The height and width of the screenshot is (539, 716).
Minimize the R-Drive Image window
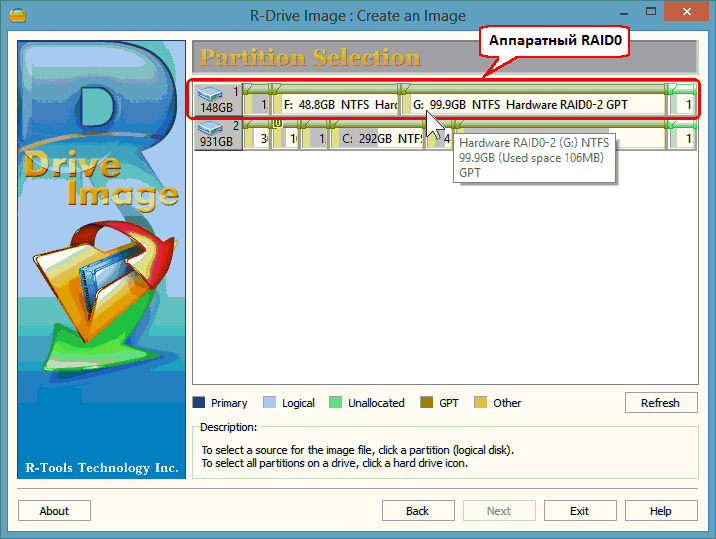pyautogui.click(x=624, y=12)
